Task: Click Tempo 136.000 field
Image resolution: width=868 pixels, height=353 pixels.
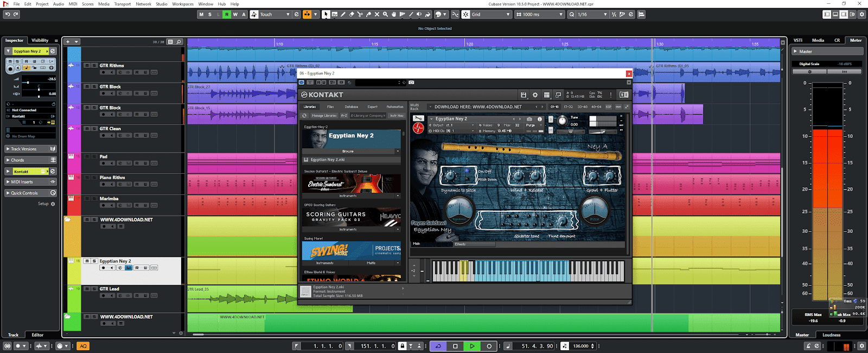Action: (580, 346)
